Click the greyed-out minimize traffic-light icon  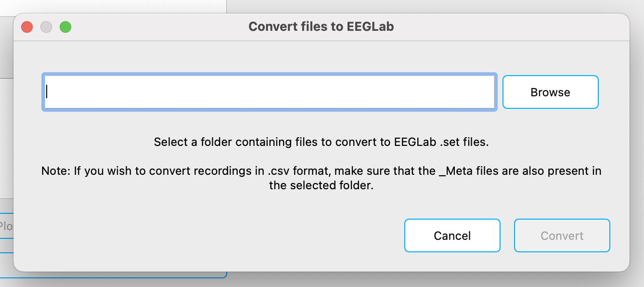pos(46,27)
